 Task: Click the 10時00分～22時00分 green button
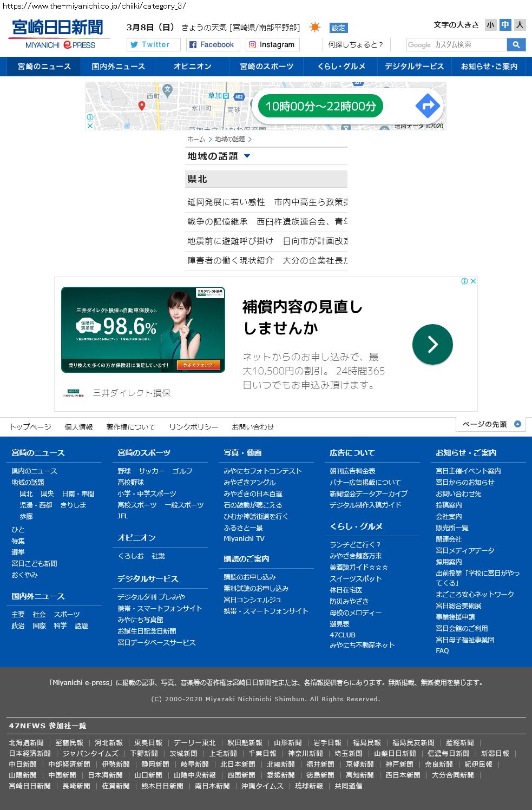point(320,106)
